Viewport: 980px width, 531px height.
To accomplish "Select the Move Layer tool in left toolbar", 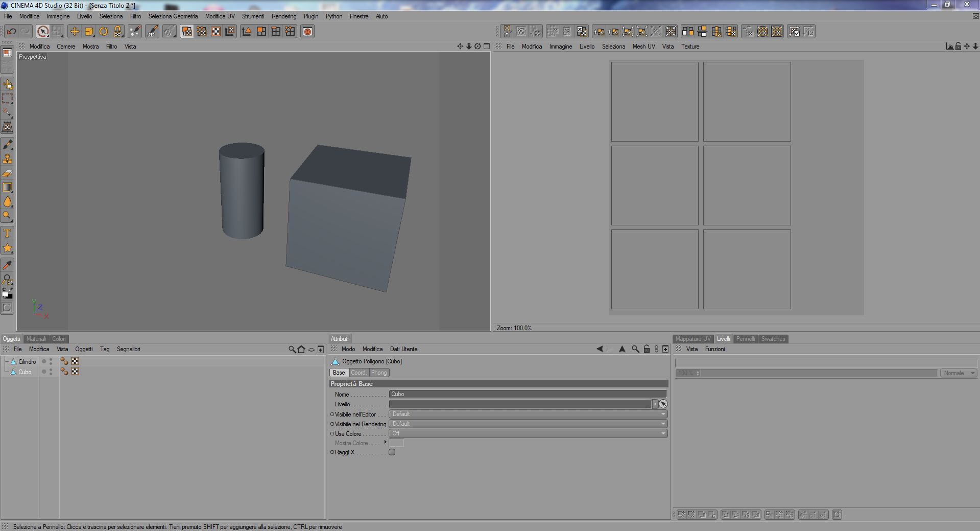I will (x=8, y=84).
